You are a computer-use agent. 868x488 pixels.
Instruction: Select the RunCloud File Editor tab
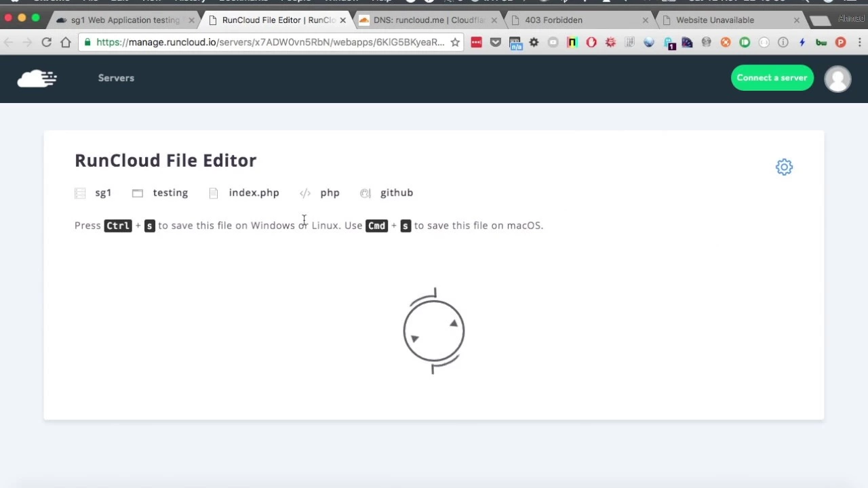278,20
